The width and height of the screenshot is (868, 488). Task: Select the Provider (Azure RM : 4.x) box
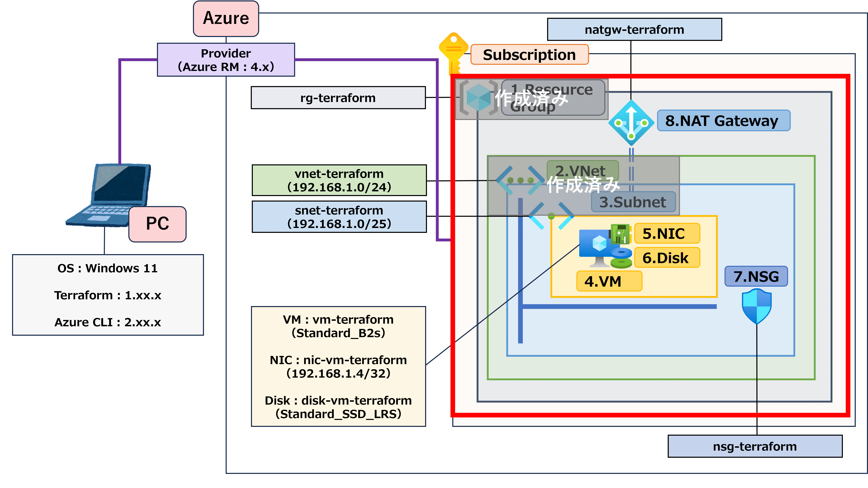(x=226, y=60)
